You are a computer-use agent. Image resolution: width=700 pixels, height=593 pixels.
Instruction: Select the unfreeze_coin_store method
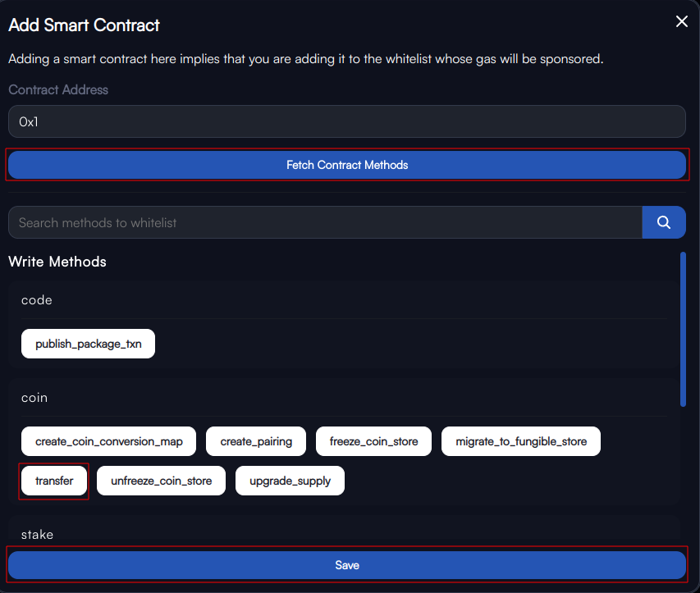(x=161, y=481)
